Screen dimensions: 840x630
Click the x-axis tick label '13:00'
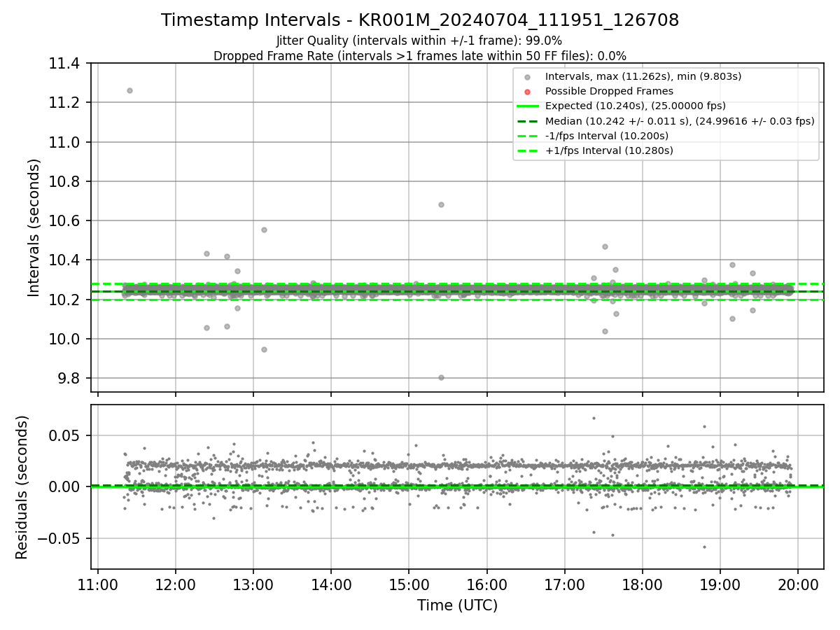pos(253,584)
